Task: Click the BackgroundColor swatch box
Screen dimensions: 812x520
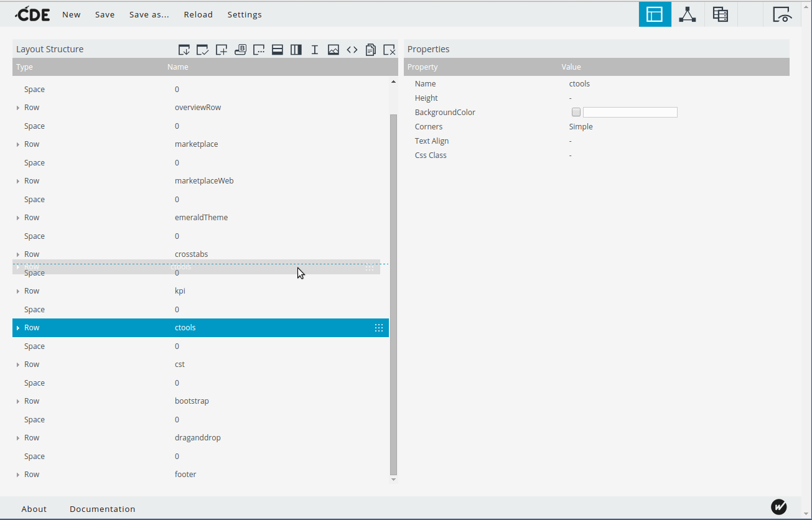Action: coord(576,112)
